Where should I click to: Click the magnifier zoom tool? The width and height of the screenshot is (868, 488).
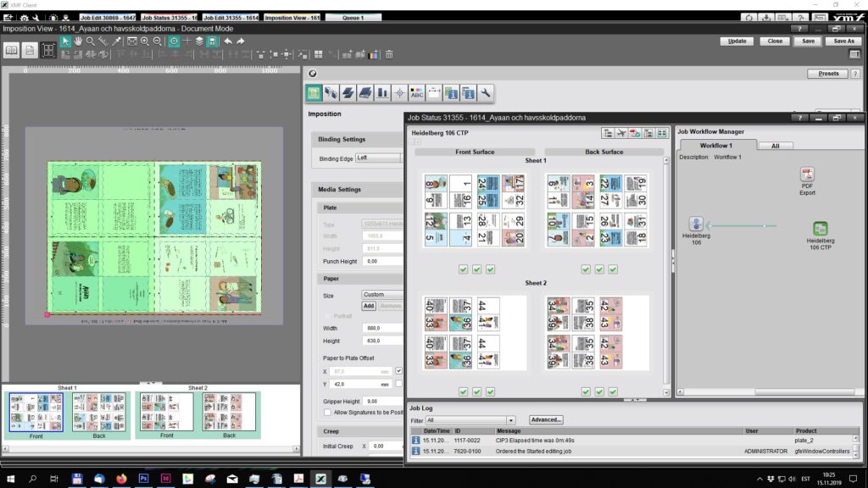pyautogui.click(x=92, y=41)
